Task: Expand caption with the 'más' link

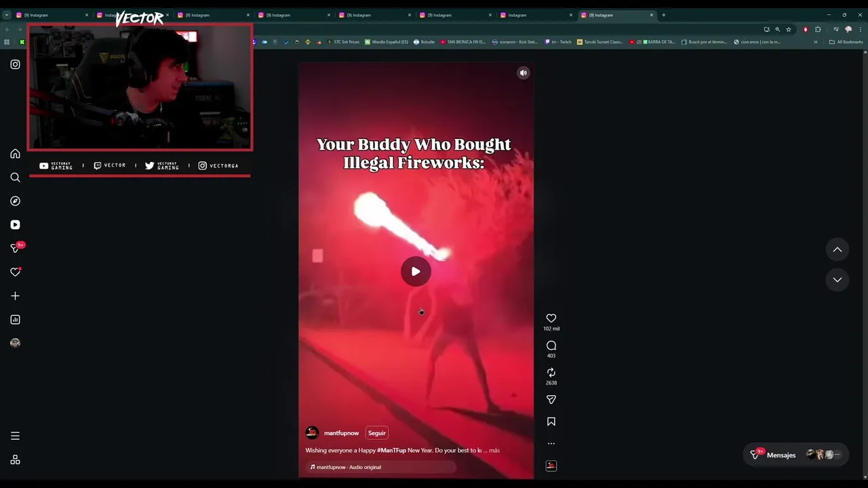Action: coord(494,451)
